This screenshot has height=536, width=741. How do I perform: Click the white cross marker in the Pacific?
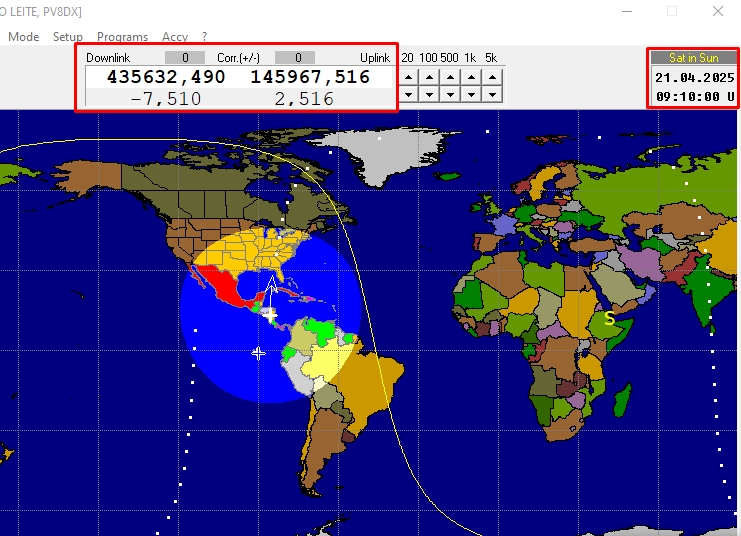coord(258,353)
